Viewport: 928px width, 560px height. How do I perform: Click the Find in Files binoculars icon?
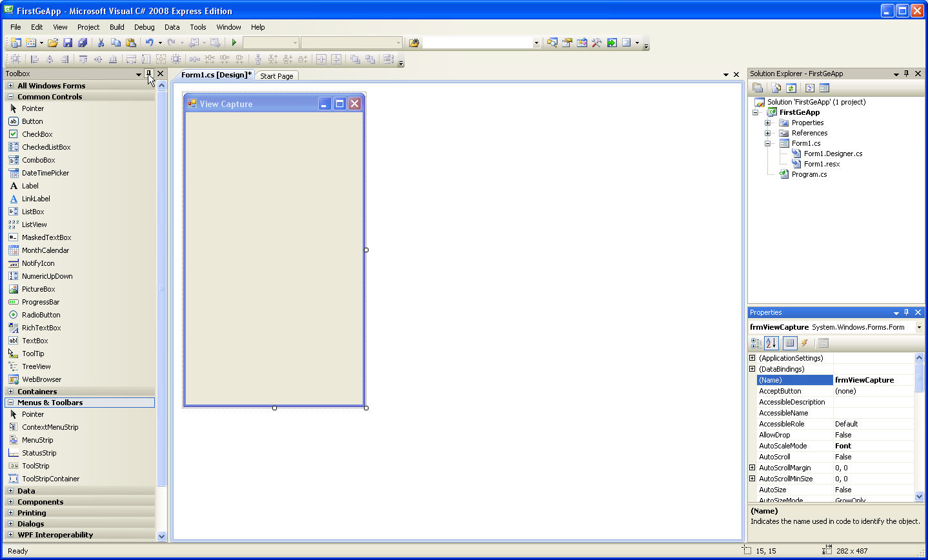(x=414, y=43)
